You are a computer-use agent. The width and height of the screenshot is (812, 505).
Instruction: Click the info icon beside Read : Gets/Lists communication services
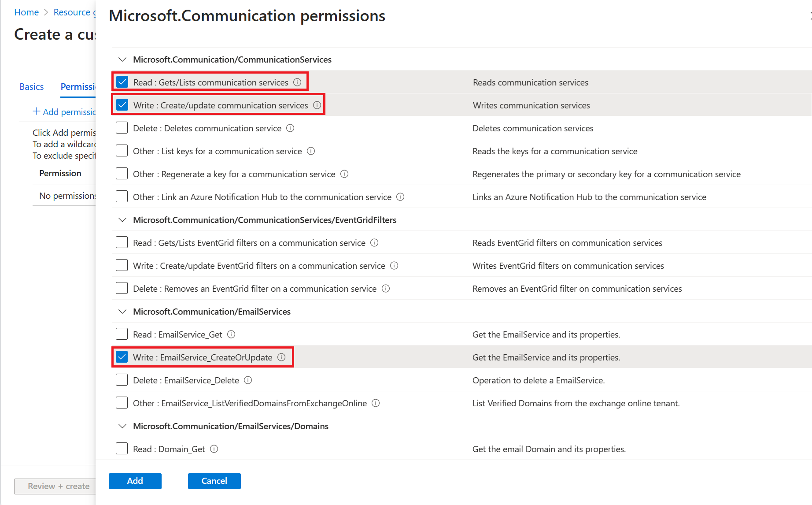[297, 82]
